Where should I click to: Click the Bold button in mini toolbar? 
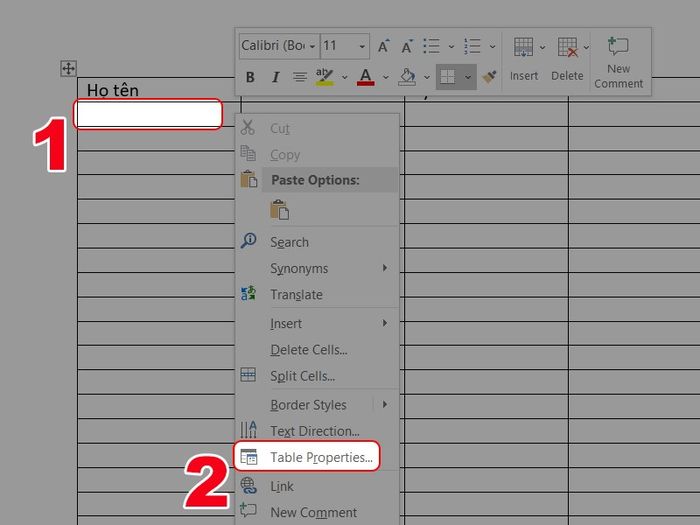pyautogui.click(x=250, y=77)
